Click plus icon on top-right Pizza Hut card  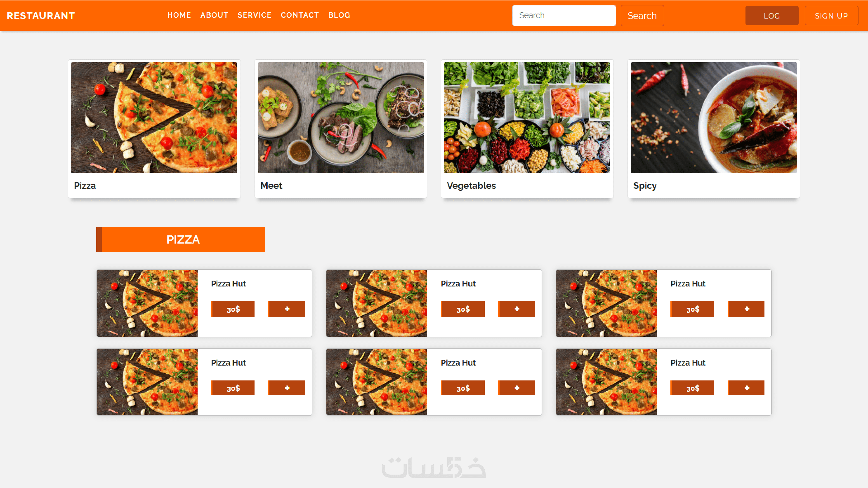point(746,309)
